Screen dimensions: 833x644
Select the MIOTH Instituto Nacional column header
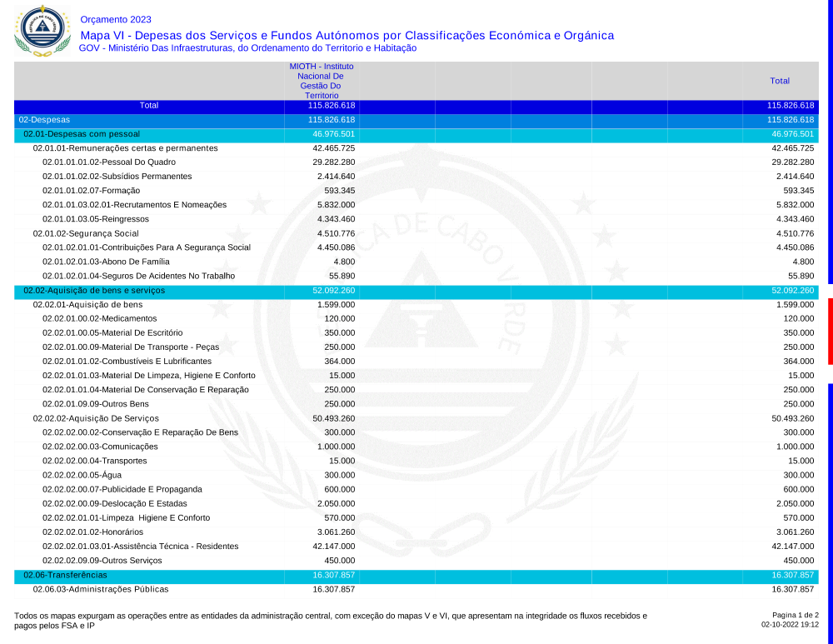click(x=321, y=81)
